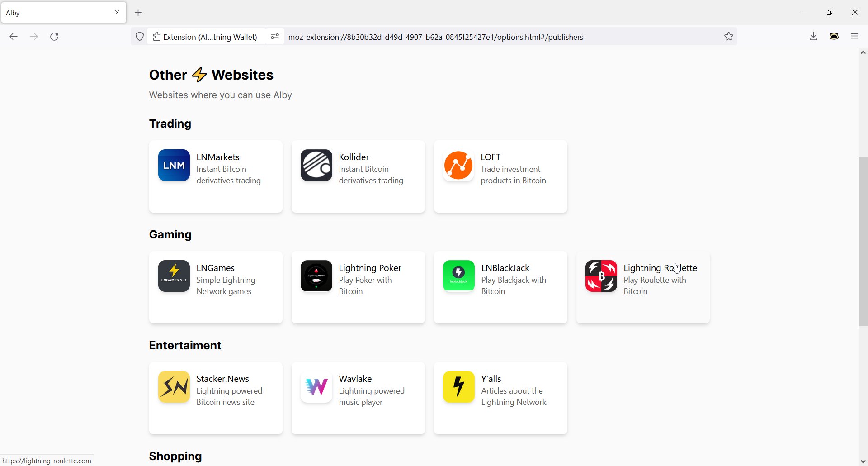Open the Stacker.News yellow SN icon

[x=174, y=387]
